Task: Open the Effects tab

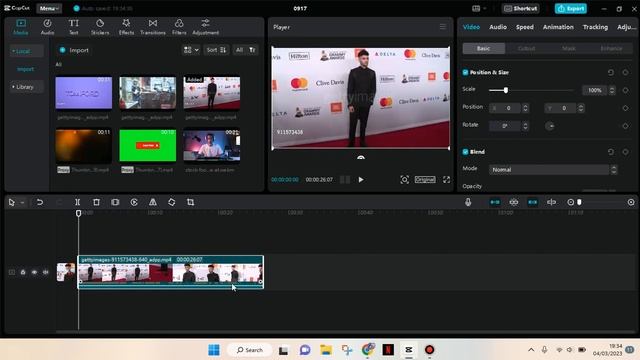Action: tap(126, 27)
